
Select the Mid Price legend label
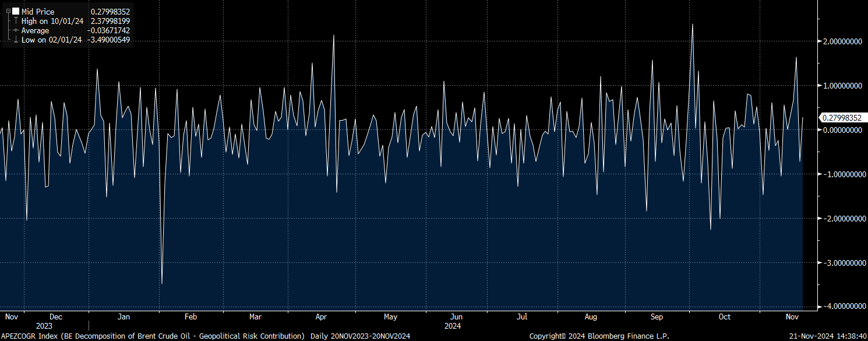38,12
